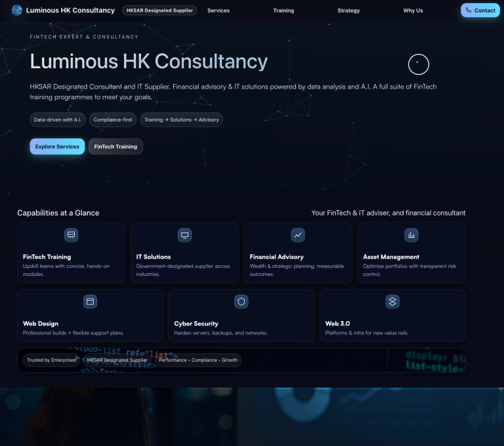
Task: Select the Compliance-first chip
Action: click(113, 120)
